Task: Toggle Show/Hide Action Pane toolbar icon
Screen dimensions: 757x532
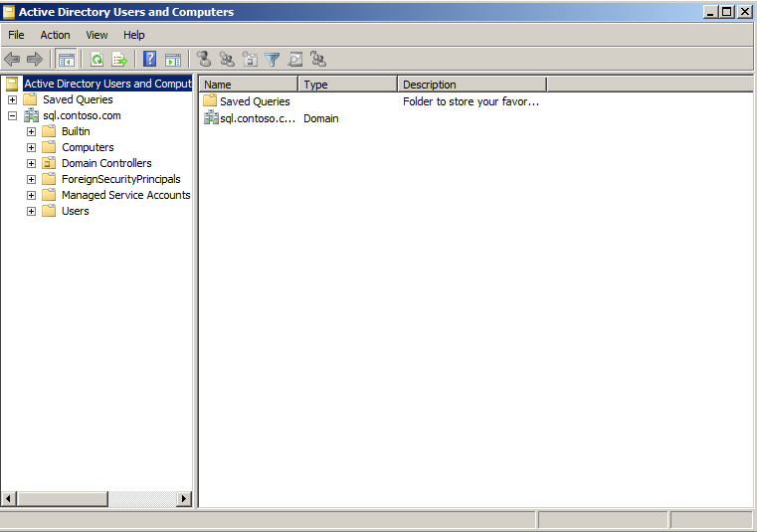Action: click(173, 60)
